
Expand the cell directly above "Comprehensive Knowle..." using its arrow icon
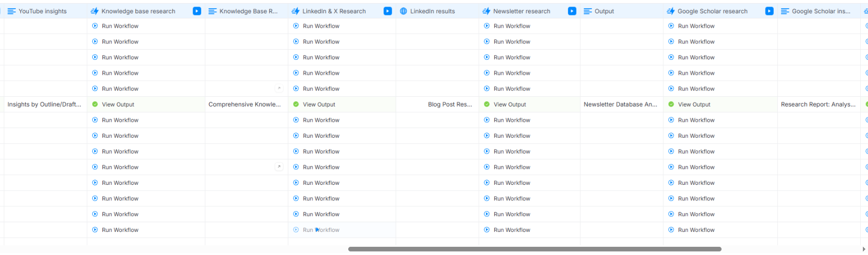point(279,89)
